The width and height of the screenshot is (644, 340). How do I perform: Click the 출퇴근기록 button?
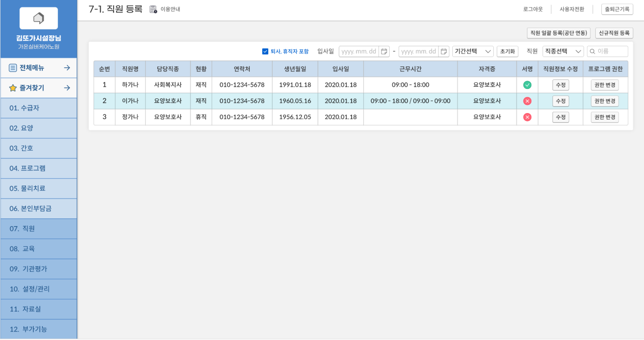pyautogui.click(x=617, y=9)
